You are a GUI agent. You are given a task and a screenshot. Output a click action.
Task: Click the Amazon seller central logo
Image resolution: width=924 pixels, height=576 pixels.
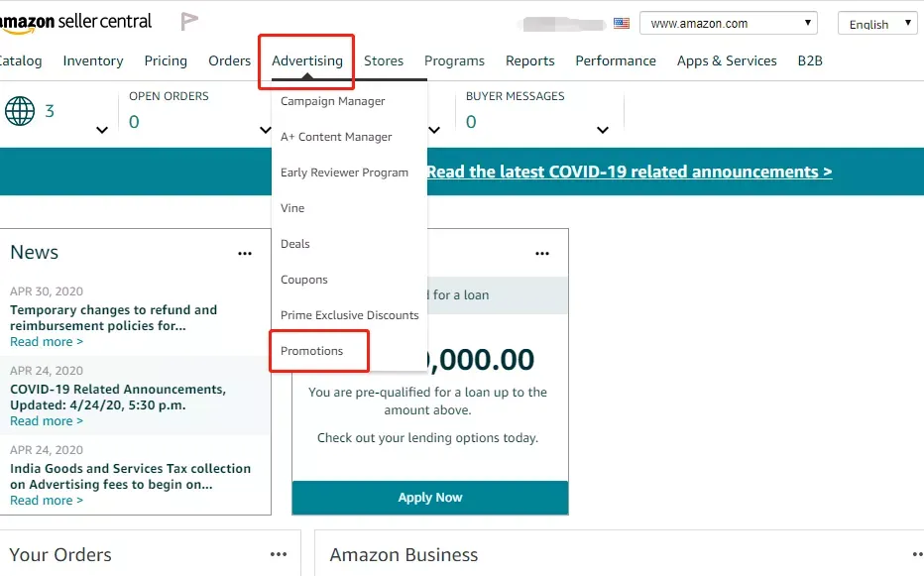pyautogui.click(x=75, y=23)
